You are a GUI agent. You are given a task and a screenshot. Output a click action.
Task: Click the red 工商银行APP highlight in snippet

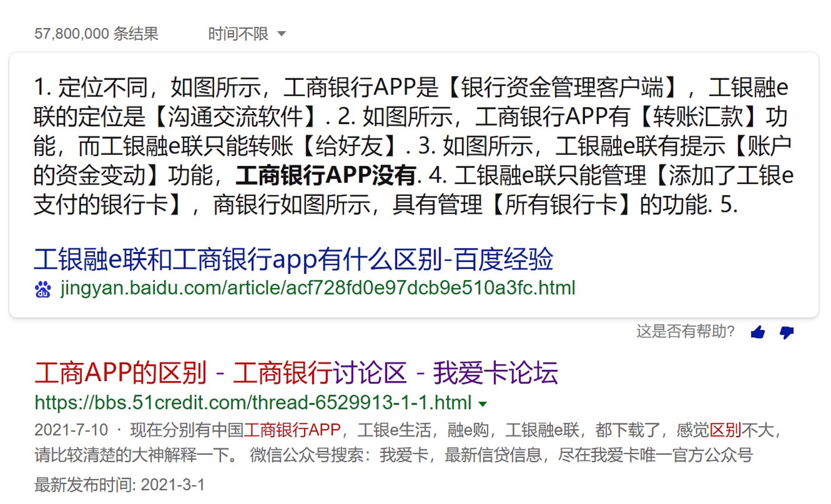(292, 430)
